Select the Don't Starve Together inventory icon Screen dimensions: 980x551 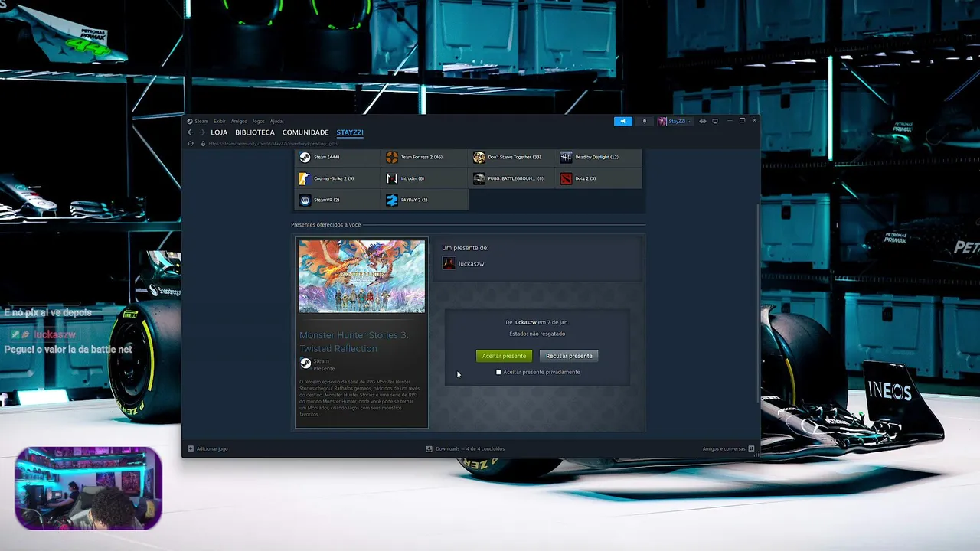click(479, 157)
